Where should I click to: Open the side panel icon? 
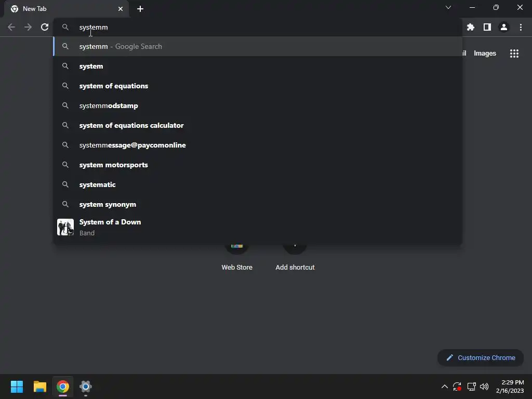click(x=487, y=27)
